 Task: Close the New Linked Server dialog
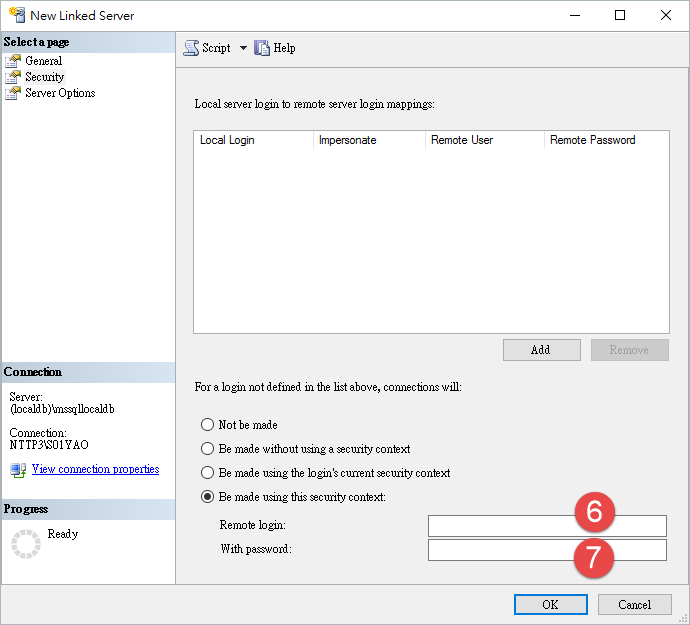[x=666, y=15]
